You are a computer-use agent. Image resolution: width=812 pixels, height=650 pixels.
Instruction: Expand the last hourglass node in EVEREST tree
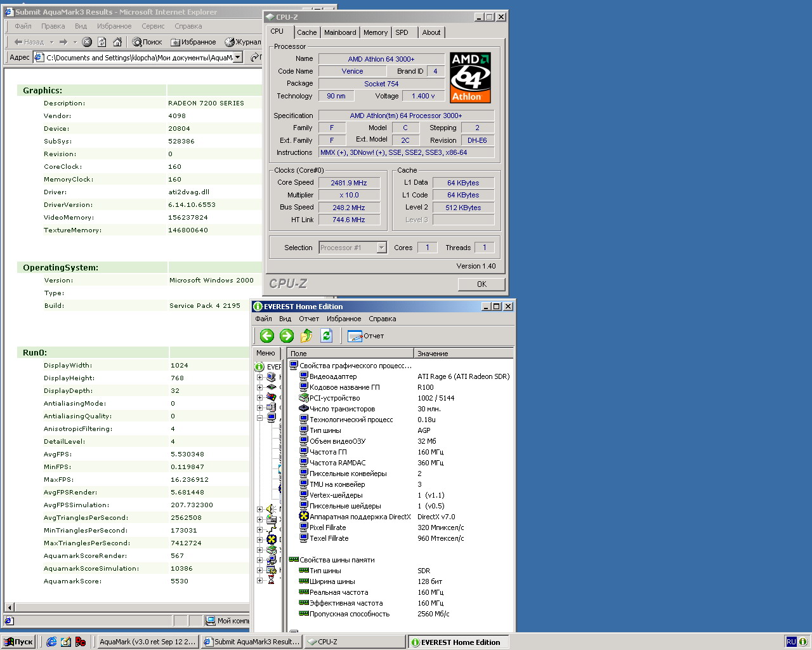click(x=259, y=580)
